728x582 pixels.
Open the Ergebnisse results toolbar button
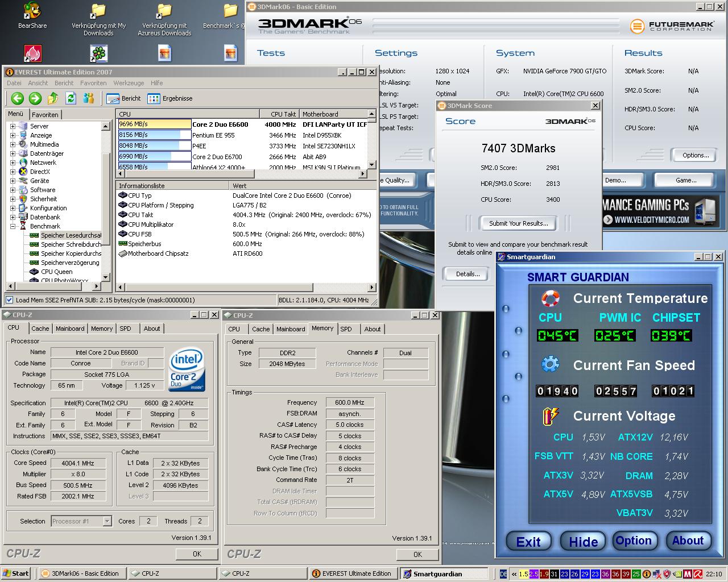click(170, 98)
